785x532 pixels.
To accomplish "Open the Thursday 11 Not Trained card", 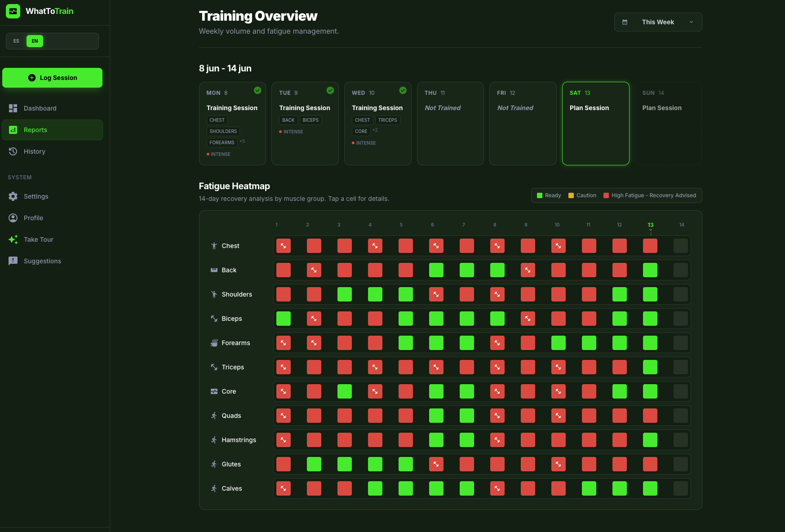I will point(450,124).
